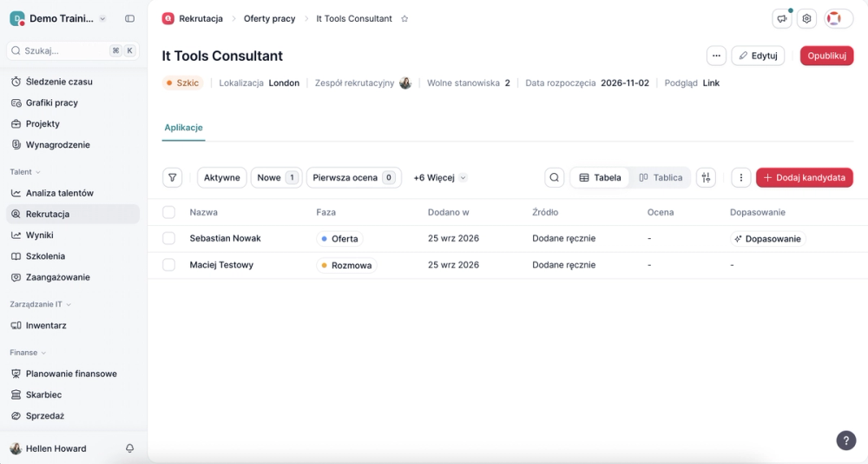Image resolution: width=868 pixels, height=464 pixels.
Task: Go to Oferty pracy breadcrumb
Action: click(270, 19)
